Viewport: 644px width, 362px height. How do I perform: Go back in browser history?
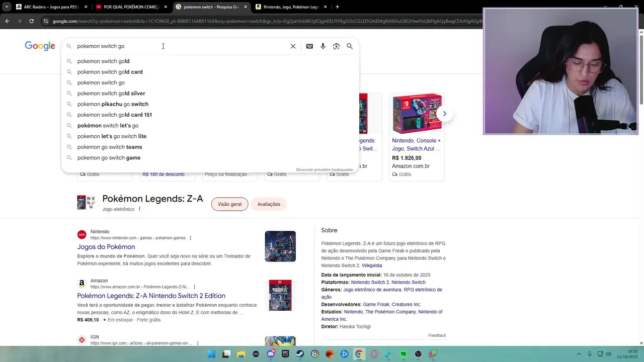[7, 21]
